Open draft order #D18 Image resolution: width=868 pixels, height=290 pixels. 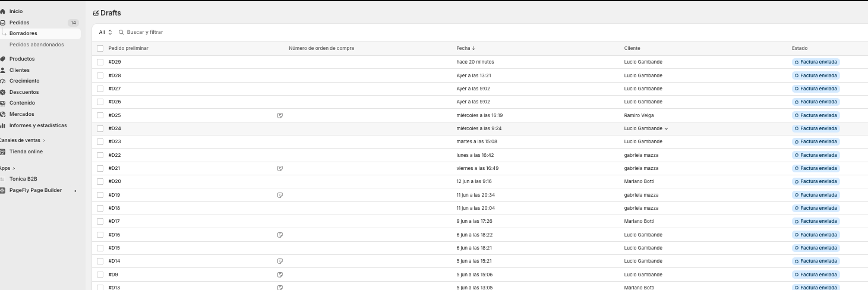tap(115, 208)
